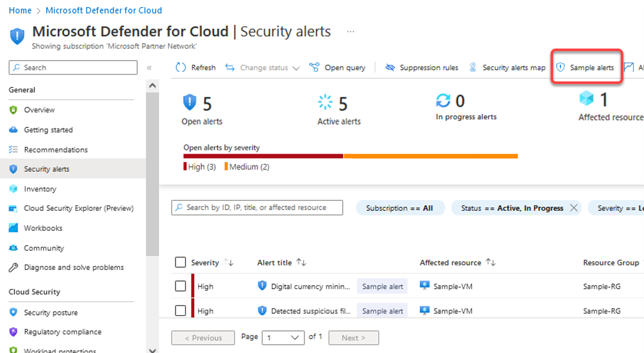Sort by Severity column arrows
644x353 pixels.
(x=229, y=262)
